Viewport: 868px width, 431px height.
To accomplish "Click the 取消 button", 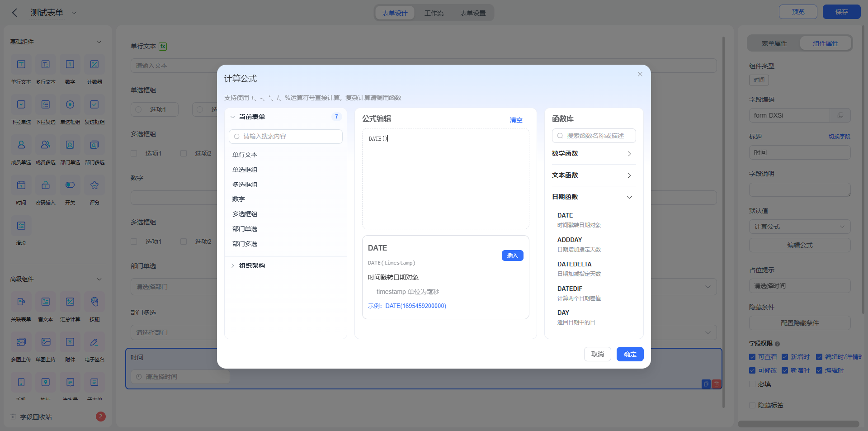I will (x=598, y=354).
